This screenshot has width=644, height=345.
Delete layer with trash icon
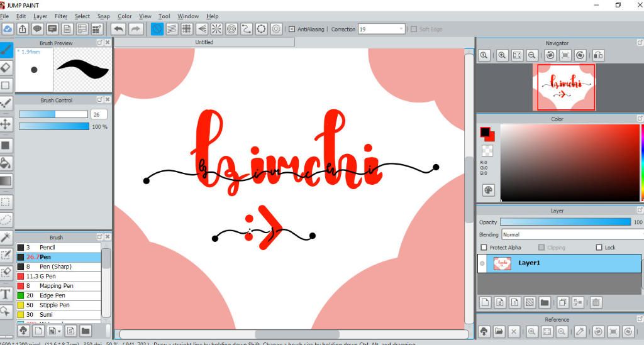tap(596, 303)
